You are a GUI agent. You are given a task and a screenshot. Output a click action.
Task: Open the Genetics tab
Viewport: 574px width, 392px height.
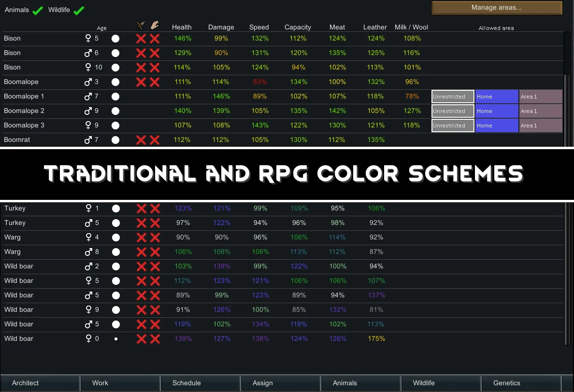pos(506,383)
